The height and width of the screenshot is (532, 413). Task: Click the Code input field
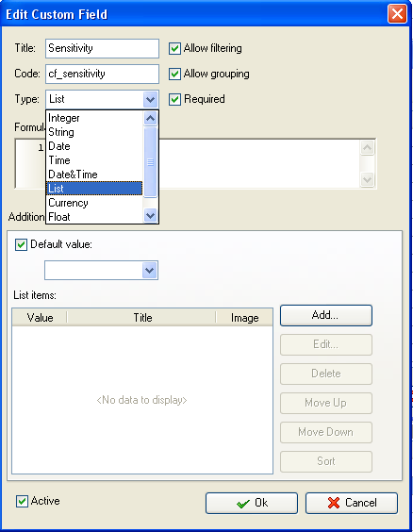coord(102,74)
